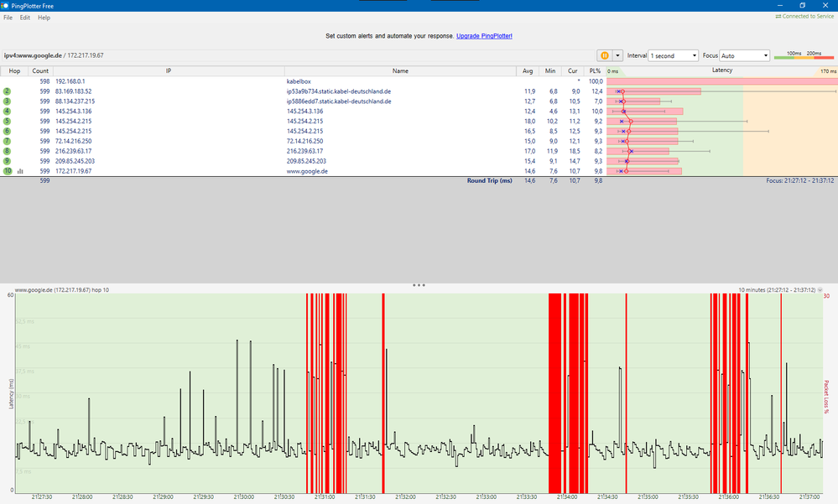
Task: Open the arrow menu beside the pause button
Action: 618,55
